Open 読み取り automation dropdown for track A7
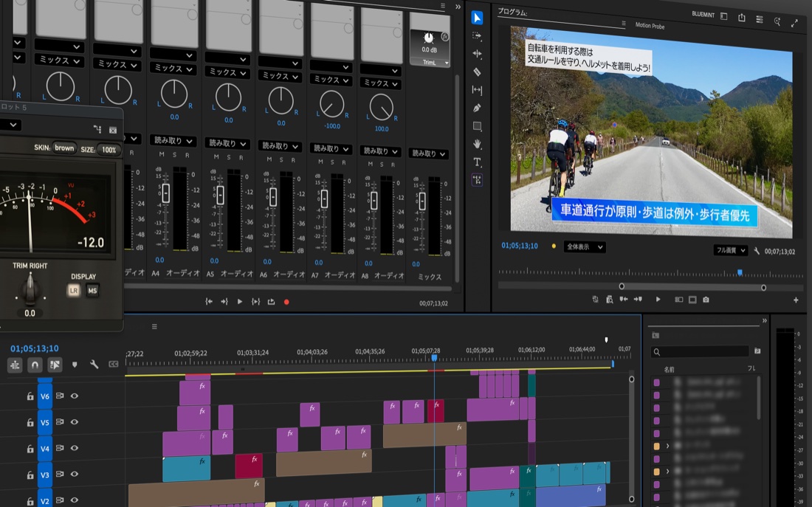This screenshot has height=507, width=812. (331, 148)
